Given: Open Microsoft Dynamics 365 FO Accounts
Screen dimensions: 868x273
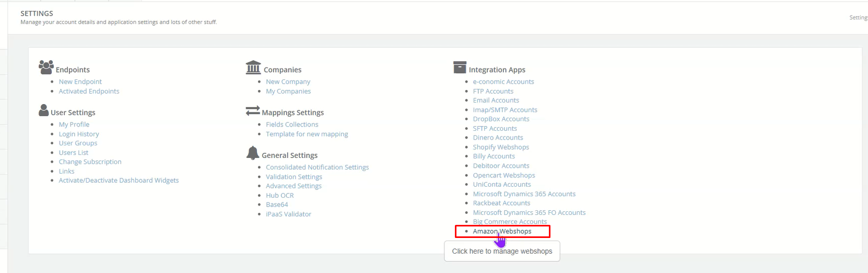Looking at the screenshot, I should coord(529,212).
